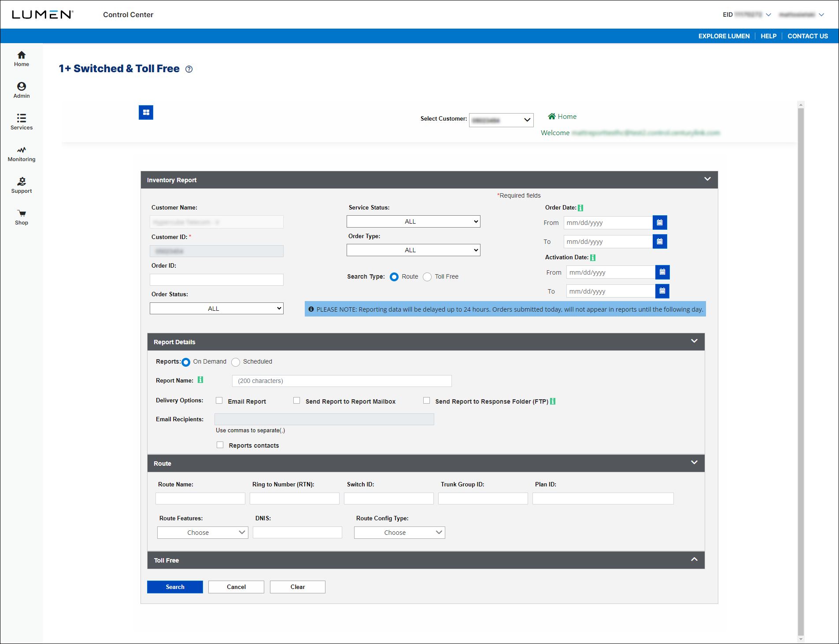The width and height of the screenshot is (839, 644).
Task: Collapse the Inventory Report section
Action: tap(707, 179)
